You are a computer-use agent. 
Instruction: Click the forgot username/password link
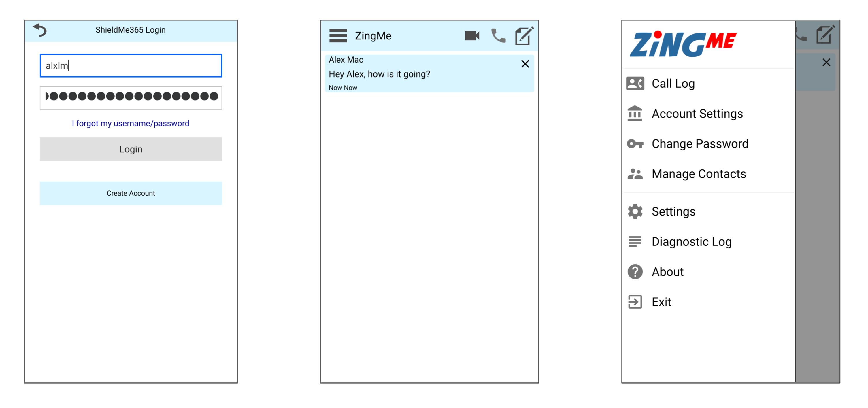tap(131, 124)
